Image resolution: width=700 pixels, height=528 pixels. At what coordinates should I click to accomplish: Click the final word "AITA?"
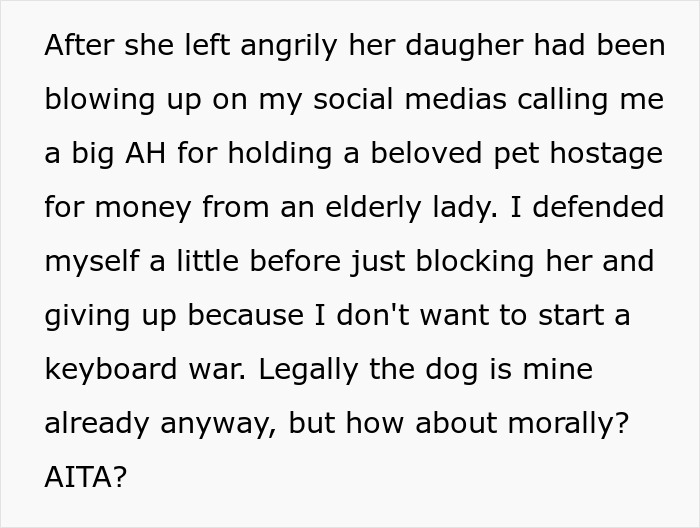[x=86, y=478]
